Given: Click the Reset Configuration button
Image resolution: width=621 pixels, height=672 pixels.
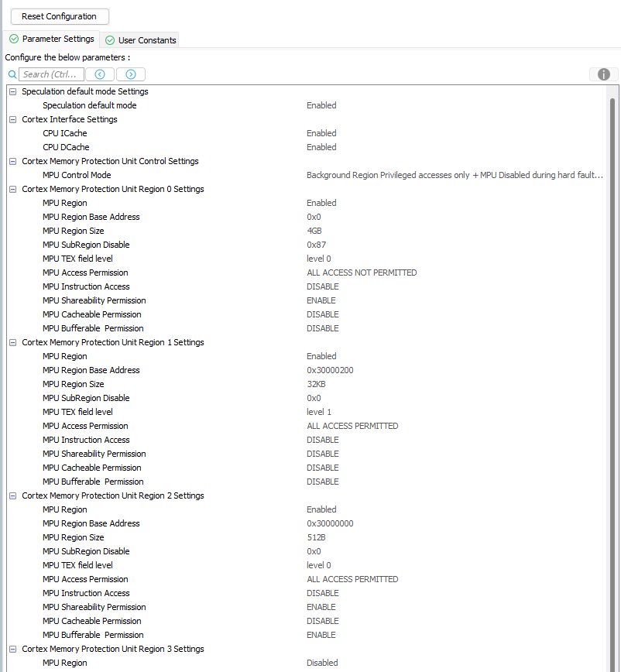Looking at the screenshot, I should 59,16.
